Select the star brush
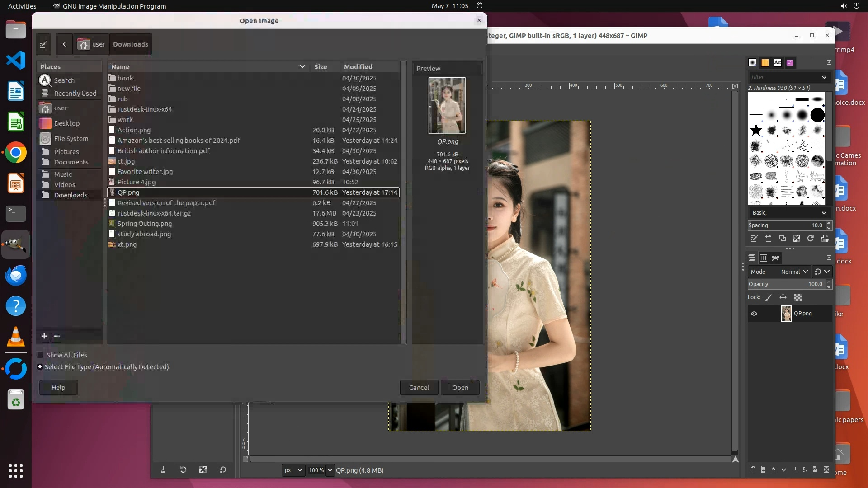Viewport: 868px width, 488px height. tap(756, 131)
